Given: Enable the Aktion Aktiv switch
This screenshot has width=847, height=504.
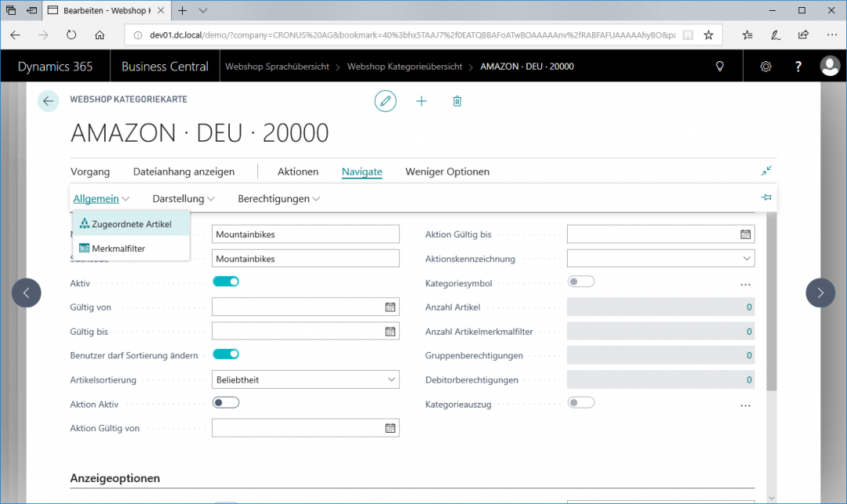Looking at the screenshot, I should point(226,403).
